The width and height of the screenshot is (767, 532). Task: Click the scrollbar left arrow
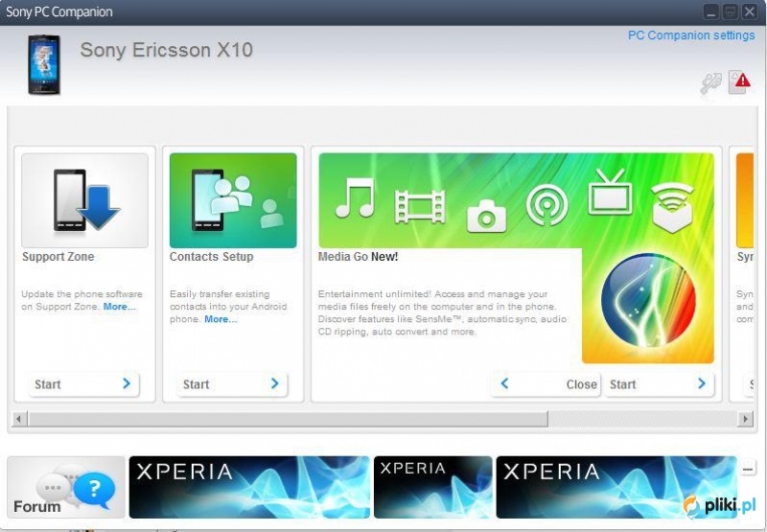click(19, 419)
